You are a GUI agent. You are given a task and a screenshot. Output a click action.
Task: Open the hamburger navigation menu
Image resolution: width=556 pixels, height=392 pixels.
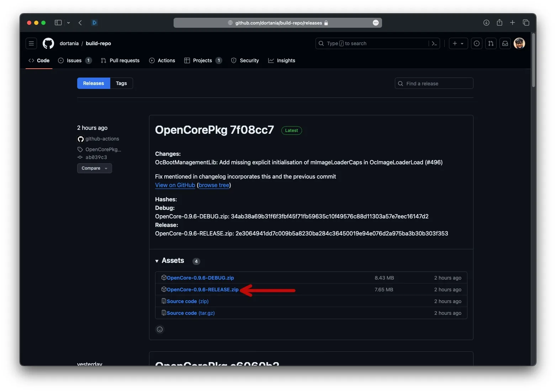31,43
